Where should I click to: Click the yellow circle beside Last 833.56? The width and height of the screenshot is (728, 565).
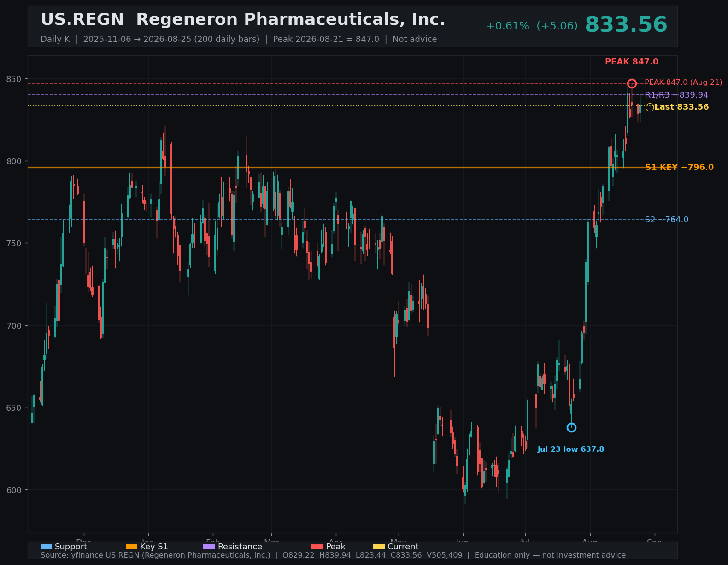650,107
